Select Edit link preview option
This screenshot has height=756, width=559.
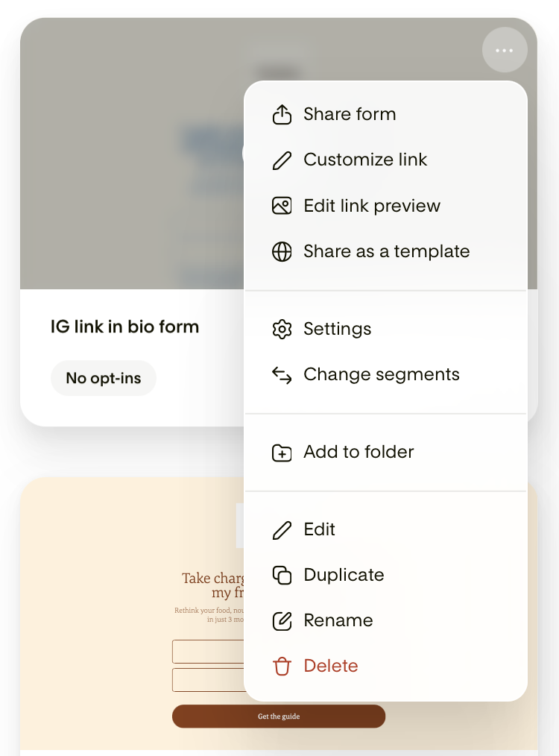point(385,205)
